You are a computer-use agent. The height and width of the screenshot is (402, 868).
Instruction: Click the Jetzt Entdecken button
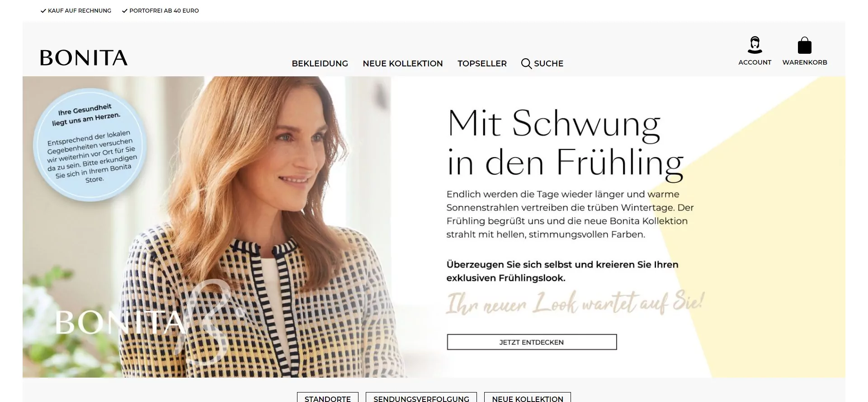pyautogui.click(x=532, y=342)
